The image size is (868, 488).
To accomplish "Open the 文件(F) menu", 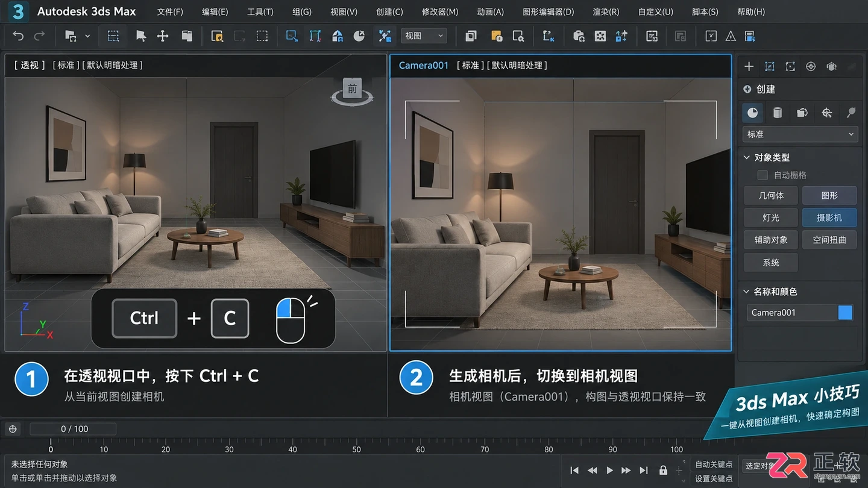I will (x=170, y=11).
